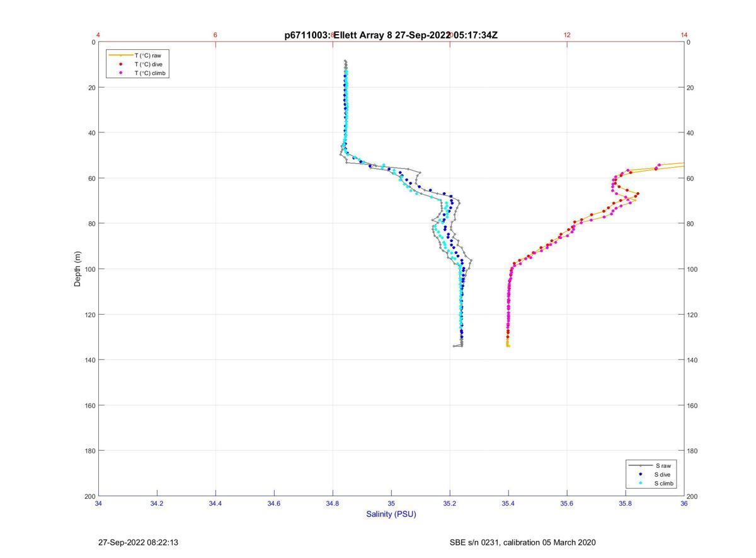Click salinity tick label 34.2
The height and width of the screenshot is (558, 756).
(157, 503)
